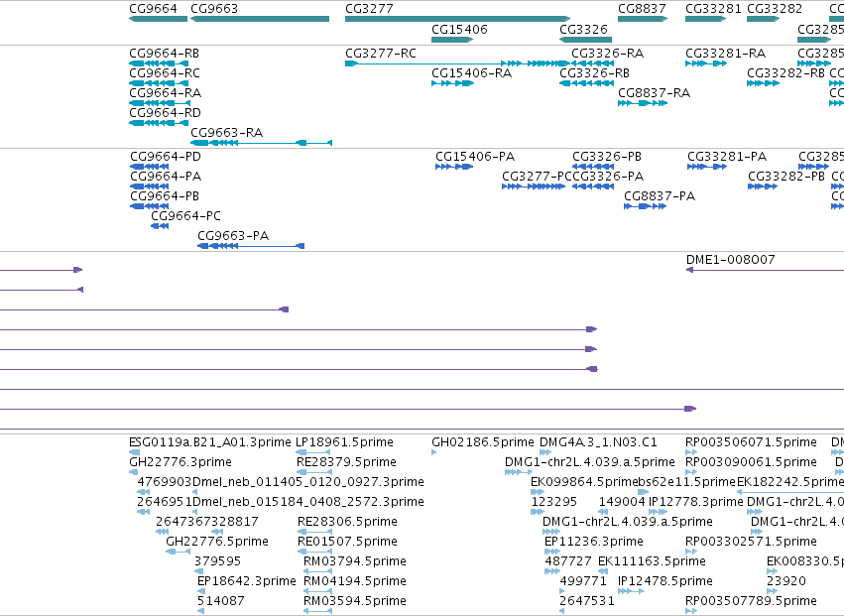Select protein CG9664-PB
Screen dimensions: 844x616
(x=150, y=206)
